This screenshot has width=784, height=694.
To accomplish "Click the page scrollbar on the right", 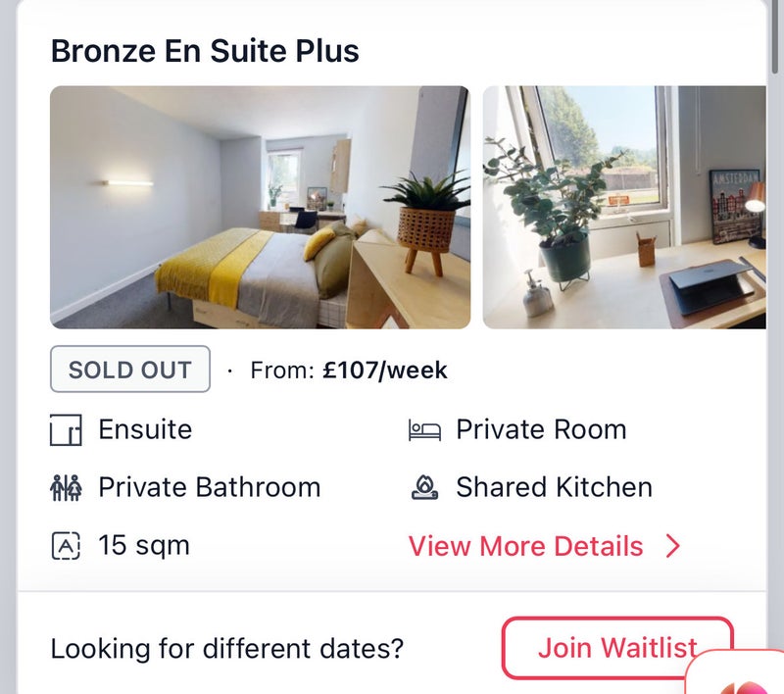I will point(775,37).
